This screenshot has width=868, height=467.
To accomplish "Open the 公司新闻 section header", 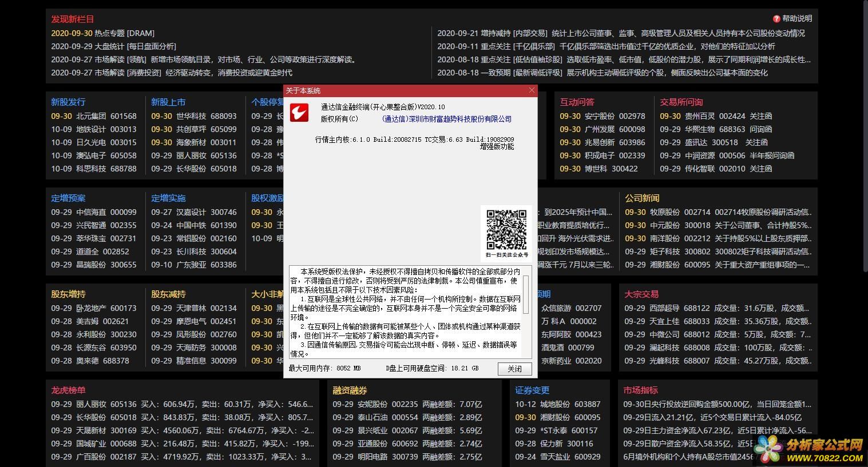I will coord(642,198).
